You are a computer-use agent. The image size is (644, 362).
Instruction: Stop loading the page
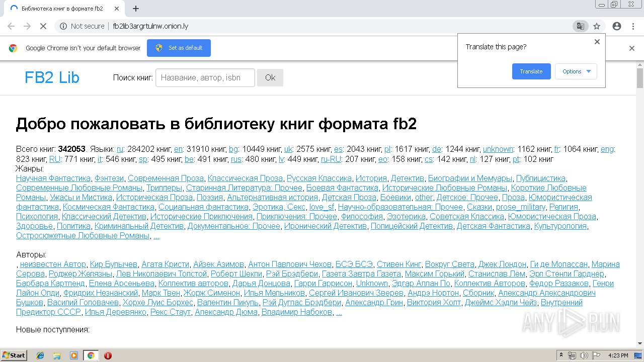pos(43,26)
